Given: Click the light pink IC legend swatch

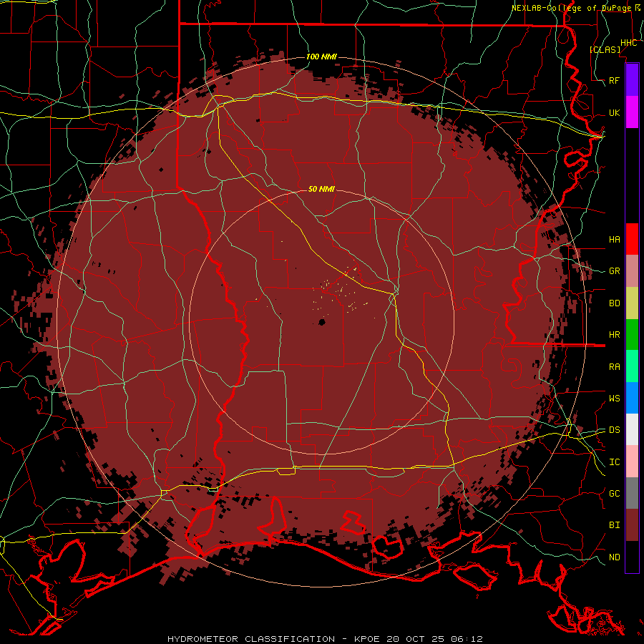Looking at the screenshot, I should coord(632,462).
